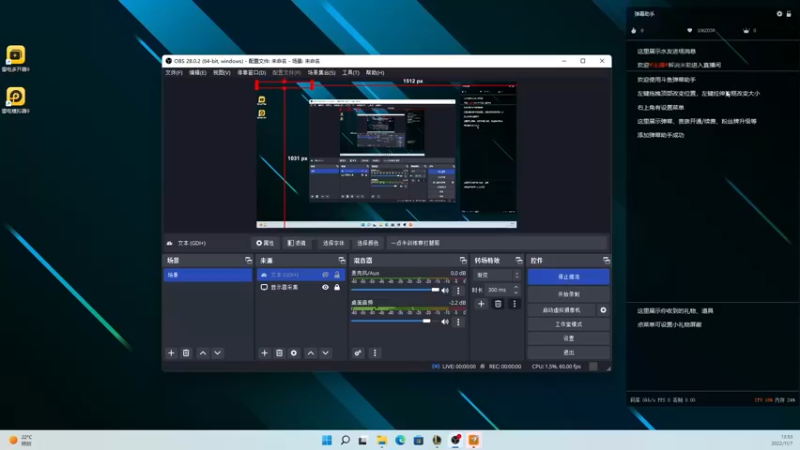Click the Select Font button in the source toolbar
The width and height of the screenshot is (800, 450).
[x=333, y=243]
